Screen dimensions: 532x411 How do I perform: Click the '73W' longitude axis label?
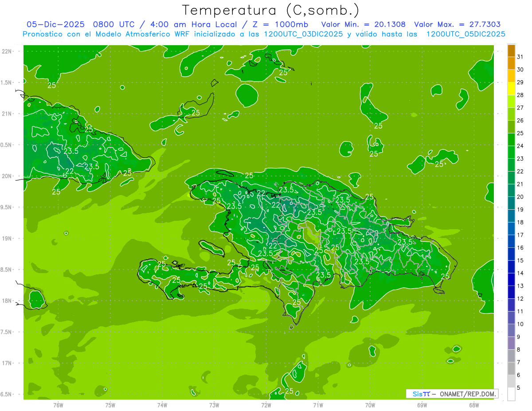(214, 405)
